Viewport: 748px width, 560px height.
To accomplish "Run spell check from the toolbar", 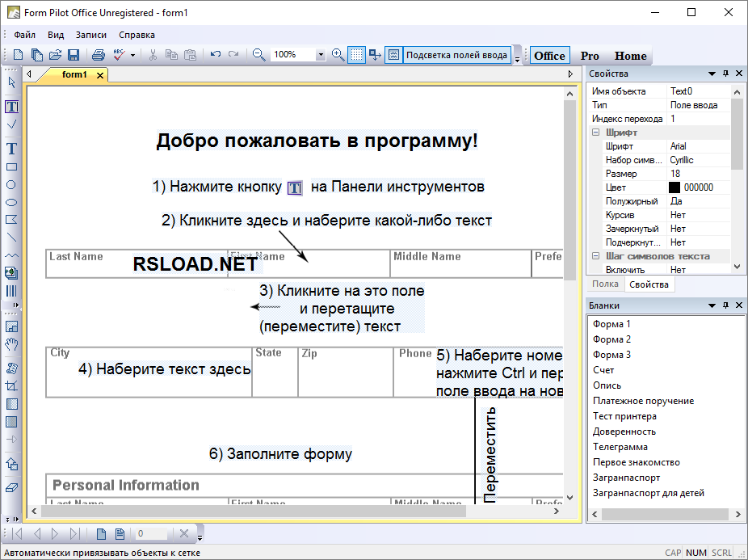I will [118, 55].
